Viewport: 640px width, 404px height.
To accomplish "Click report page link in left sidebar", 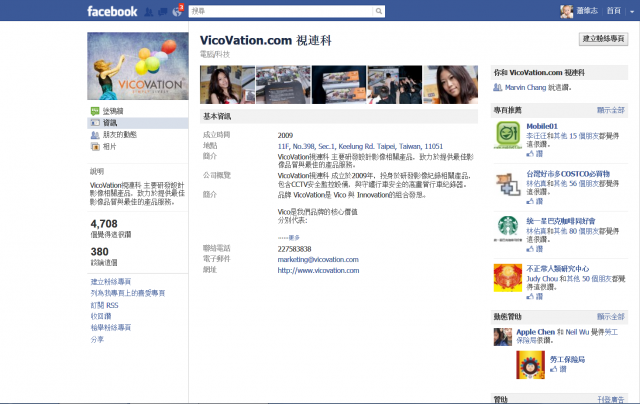I will 111,328.
